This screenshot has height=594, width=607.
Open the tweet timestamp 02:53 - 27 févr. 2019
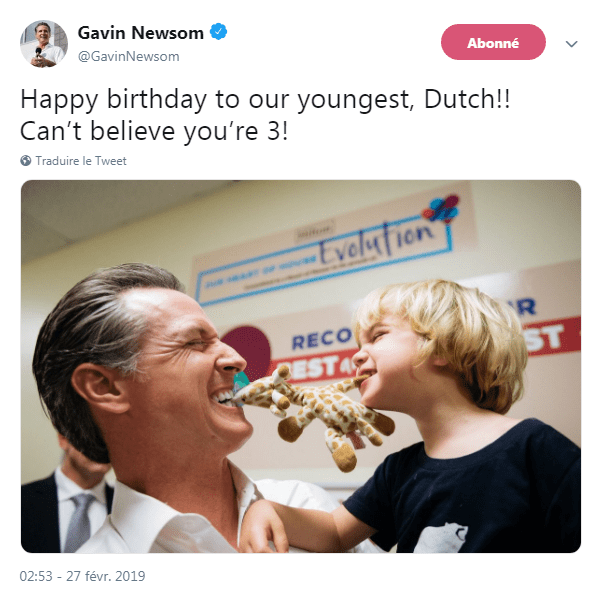[x=83, y=577]
